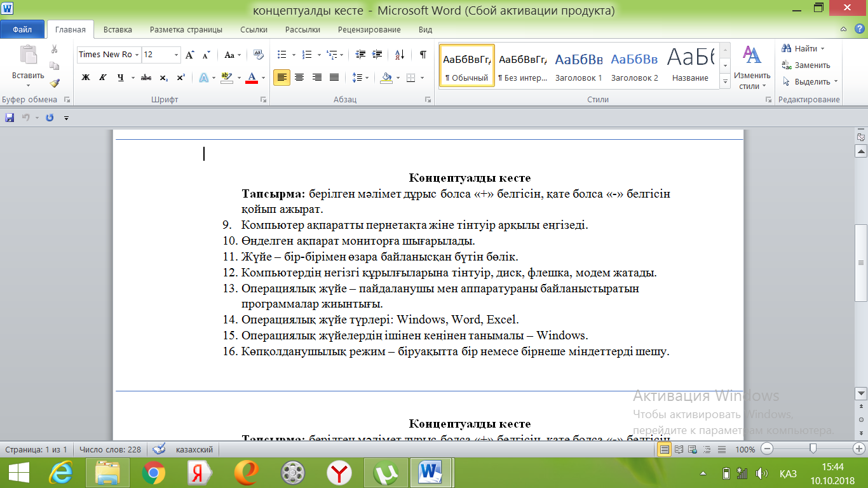Save the document from Quick Access Toolbar
Image resolution: width=868 pixels, height=488 pixels.
tap(10, 118)
